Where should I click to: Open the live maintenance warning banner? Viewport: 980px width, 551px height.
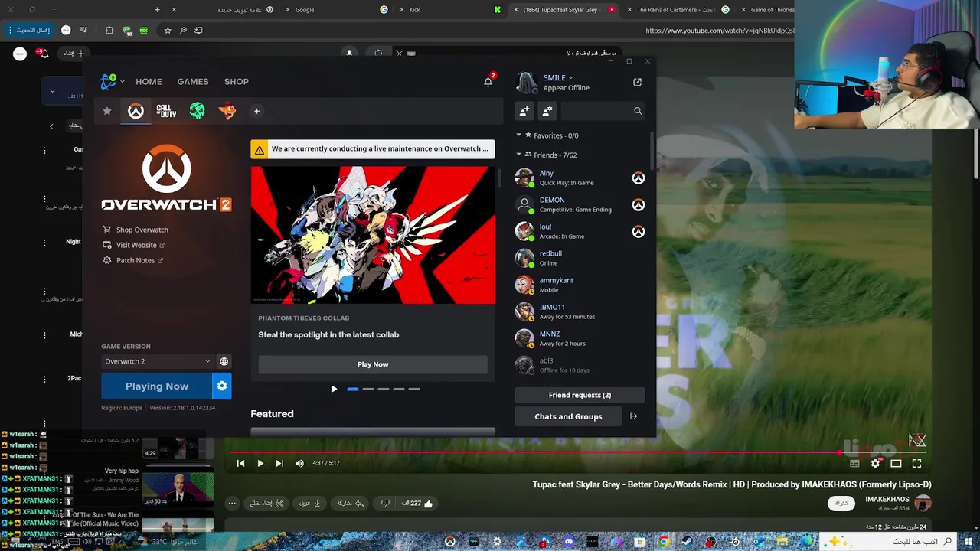coord(373,149)
